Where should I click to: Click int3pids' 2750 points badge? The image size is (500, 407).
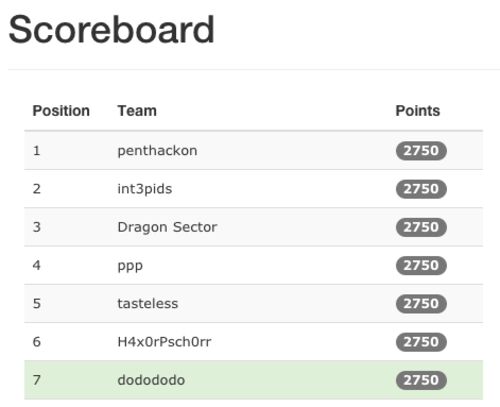(421, 189)
